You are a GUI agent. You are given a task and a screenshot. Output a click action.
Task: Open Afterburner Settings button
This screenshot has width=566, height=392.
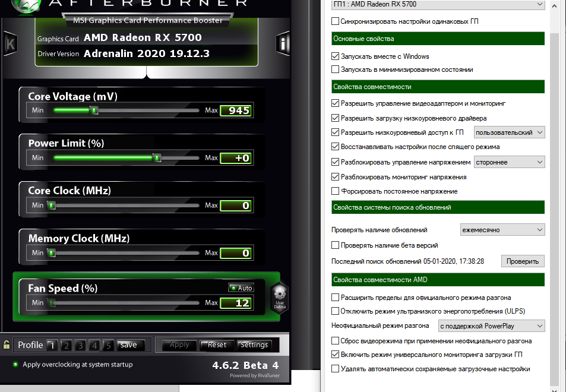pyautogui.click(x=254, y=345)
